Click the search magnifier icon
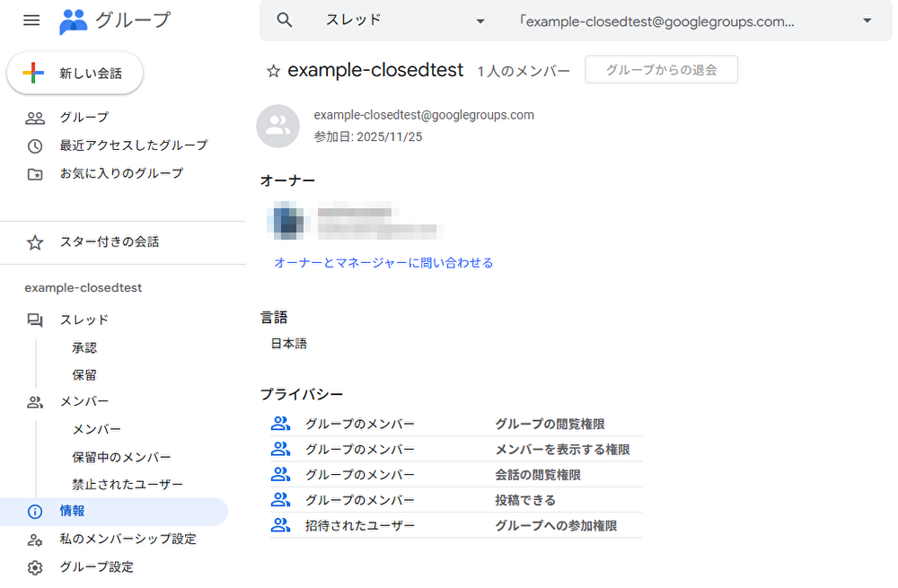Viewport: 898px width, 588px height. [x=285, y=20]
